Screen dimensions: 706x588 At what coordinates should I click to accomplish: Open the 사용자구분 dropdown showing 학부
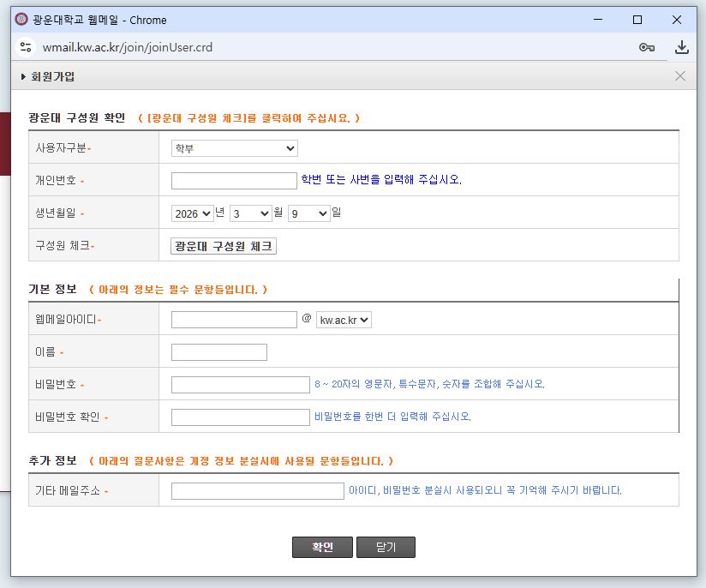[234, 148]
